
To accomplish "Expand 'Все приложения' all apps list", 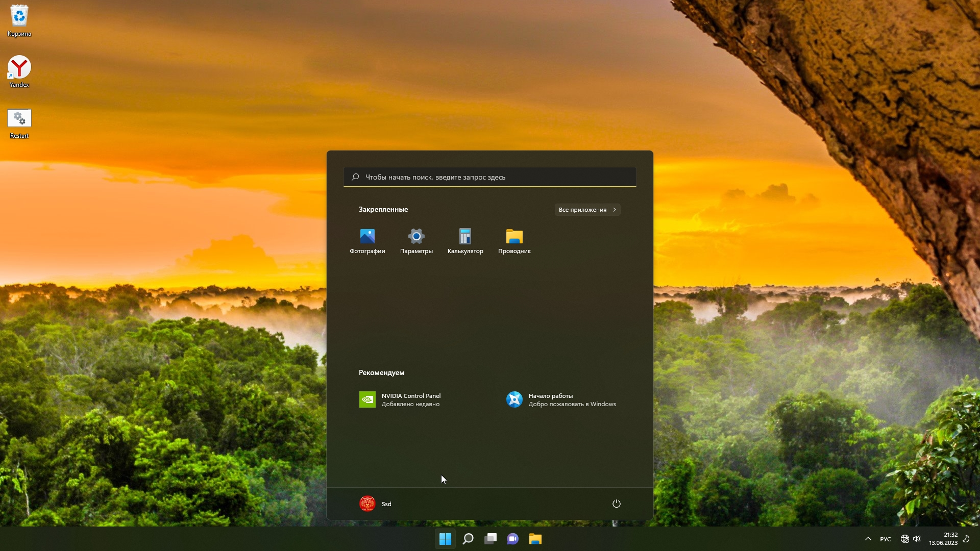I will [587, 210].
